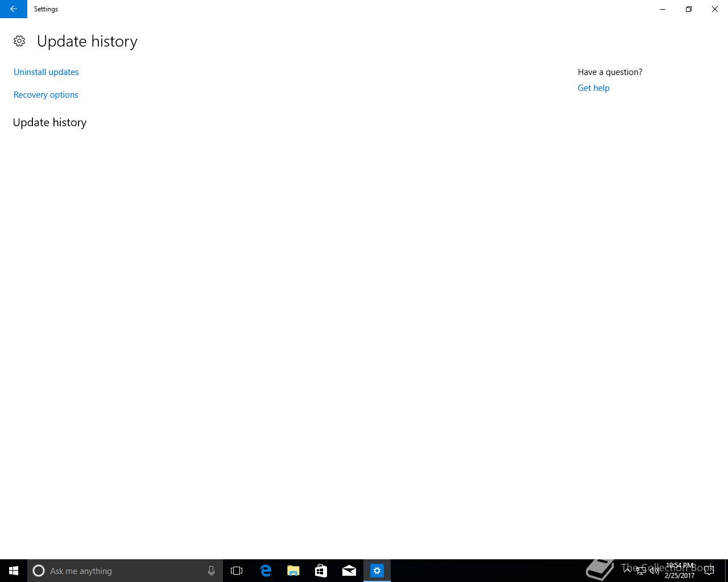Open the Windows Start menu

14,571
